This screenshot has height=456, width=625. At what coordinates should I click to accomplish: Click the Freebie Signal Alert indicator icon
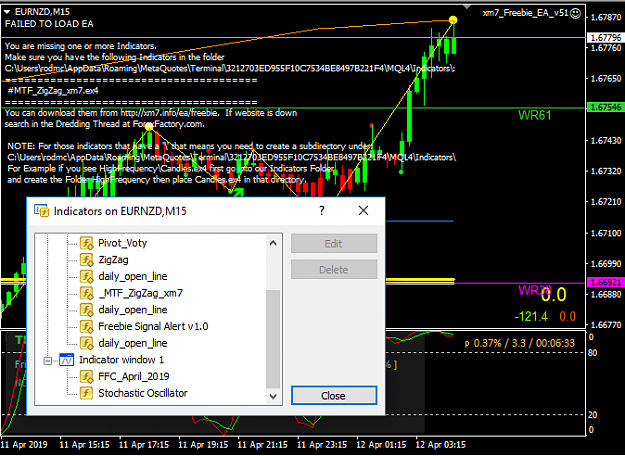[86, 326]
